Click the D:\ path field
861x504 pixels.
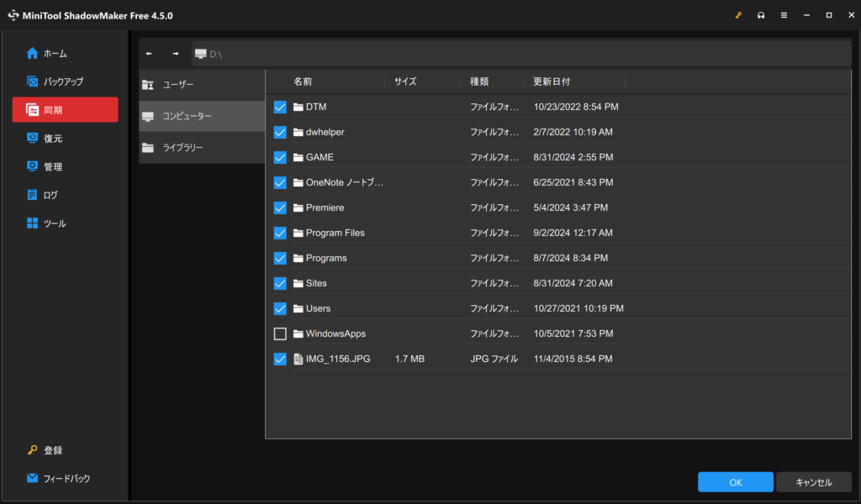pyautogui.click(x=521, y=54)
